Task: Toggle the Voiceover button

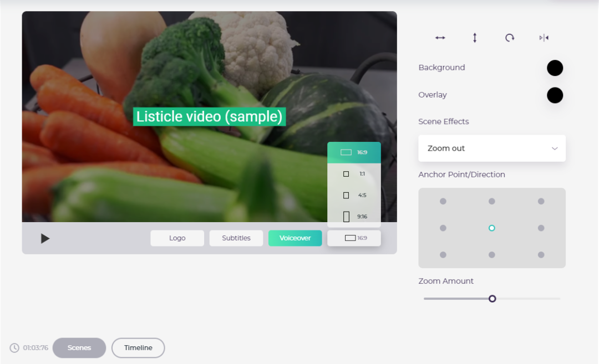Action: click(x=295, y=238)
